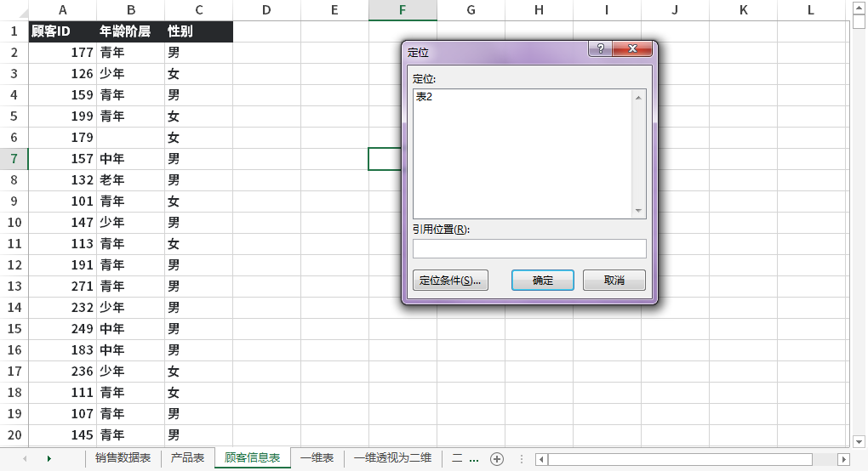Click the sheet tab overflow ellipsis

click(x=474, y=459)
